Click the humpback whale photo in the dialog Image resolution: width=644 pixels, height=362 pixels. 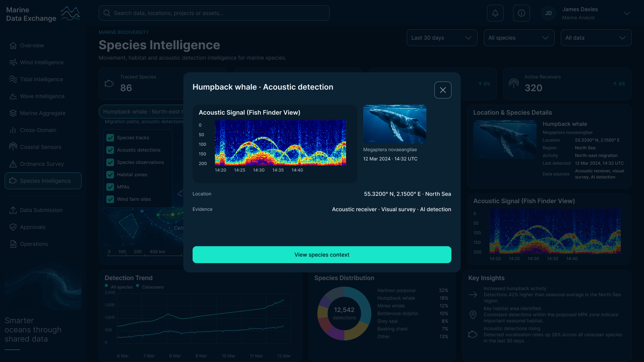tap(395, 124)
